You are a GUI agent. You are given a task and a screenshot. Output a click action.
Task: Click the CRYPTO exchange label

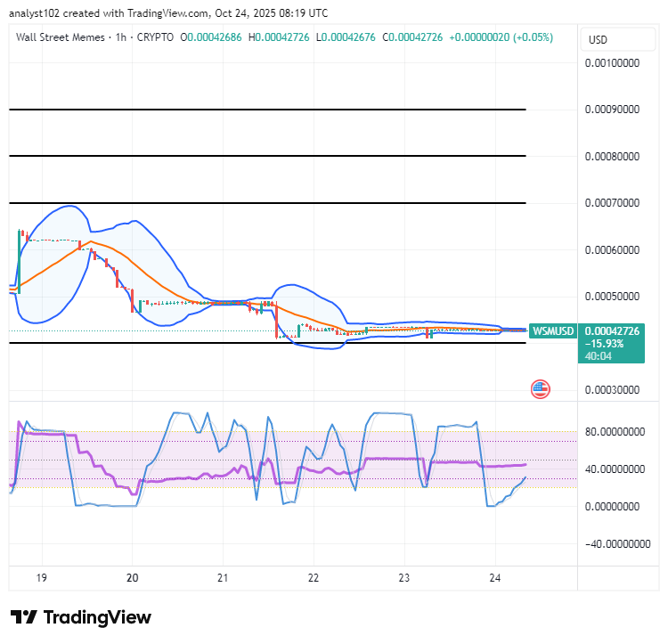pos(155,37)
